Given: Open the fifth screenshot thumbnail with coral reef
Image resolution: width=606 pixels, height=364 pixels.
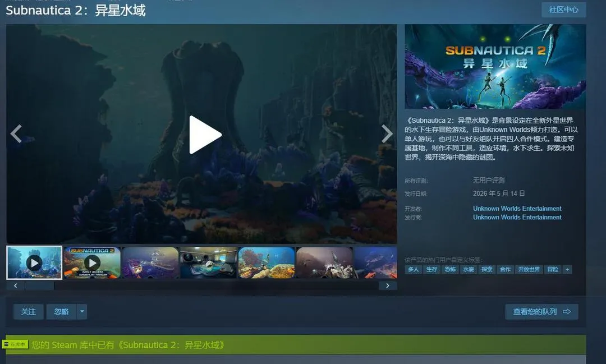Looking at the screenshot, I should tap(267, 262).
